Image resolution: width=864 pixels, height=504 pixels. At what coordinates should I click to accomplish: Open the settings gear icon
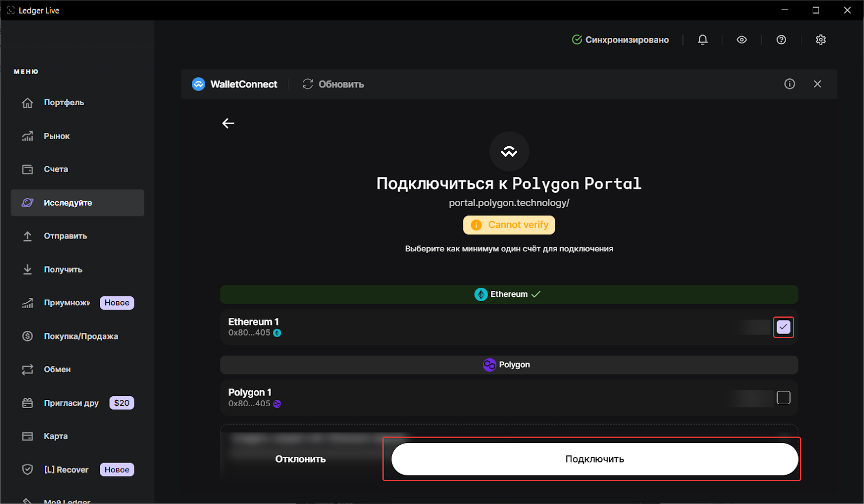pyautogui.click(x=821, y=39)
